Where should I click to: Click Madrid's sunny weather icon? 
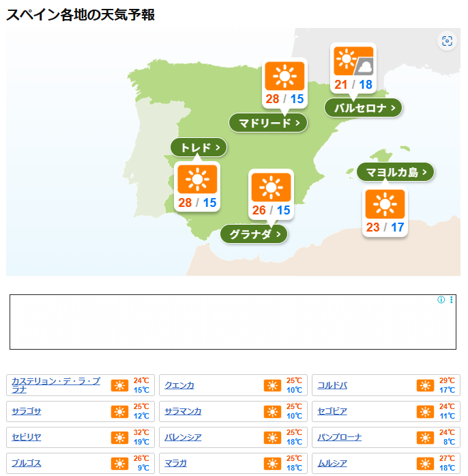pos(284,76)
